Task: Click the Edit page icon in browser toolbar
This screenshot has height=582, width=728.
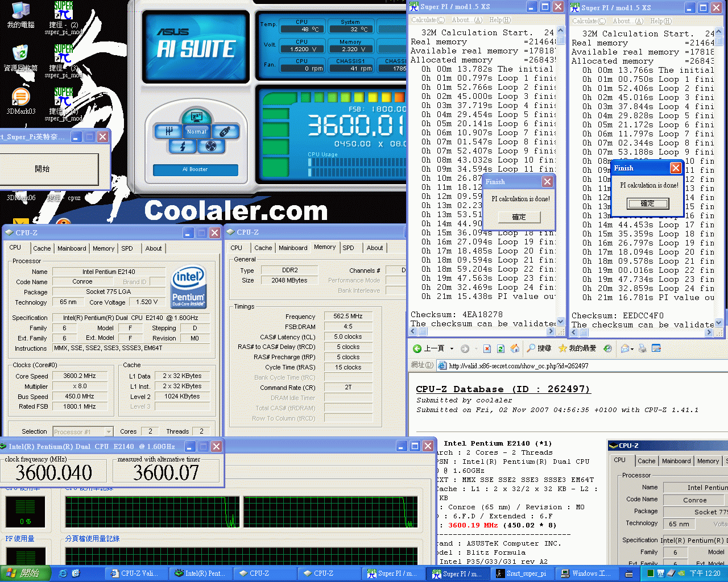Action: (656, 348)
